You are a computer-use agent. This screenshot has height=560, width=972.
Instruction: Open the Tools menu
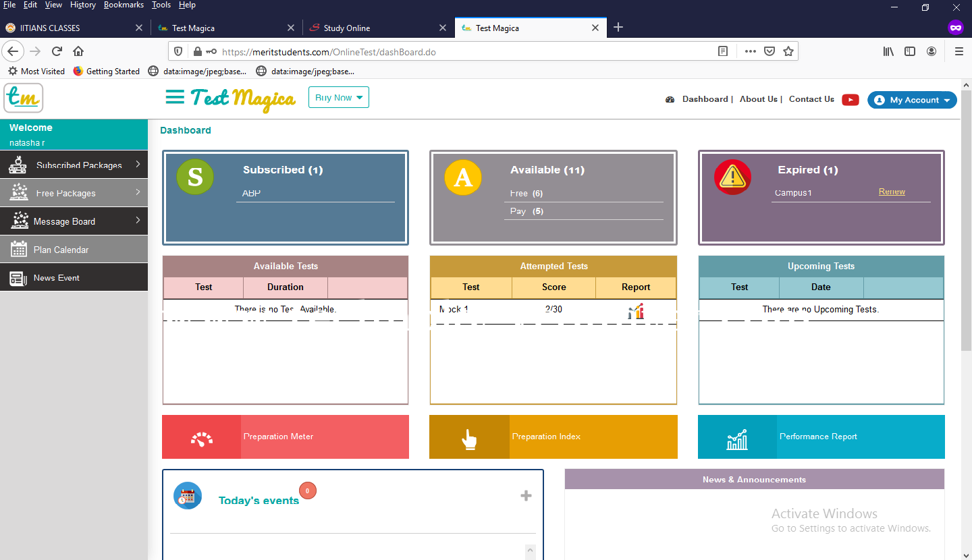pos(161,5)
